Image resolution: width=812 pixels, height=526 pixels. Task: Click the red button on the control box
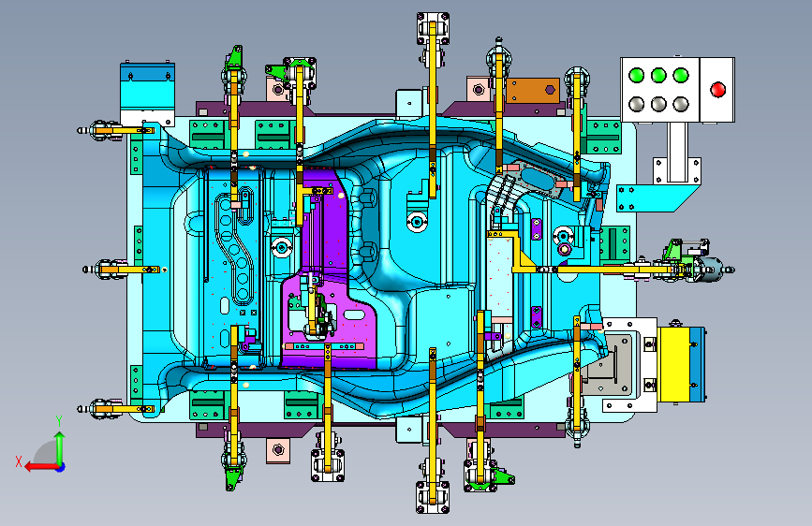click(x=717, y=90)
